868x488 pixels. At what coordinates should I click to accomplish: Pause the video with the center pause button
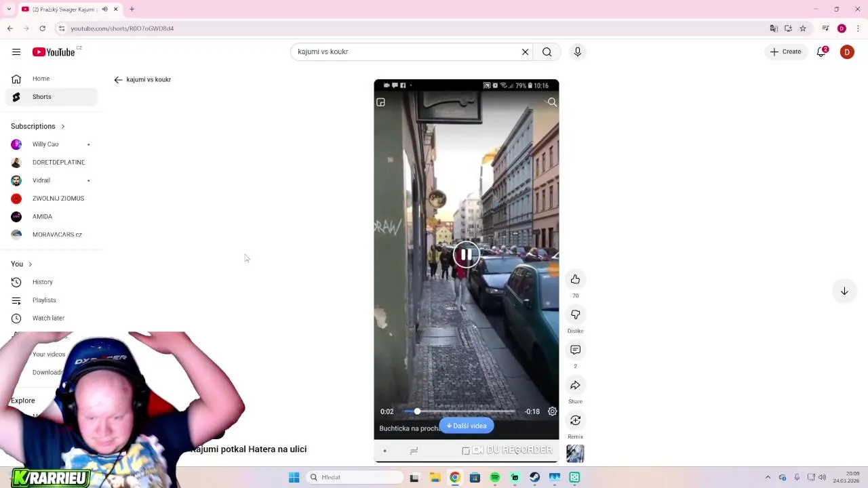[467, 256]
